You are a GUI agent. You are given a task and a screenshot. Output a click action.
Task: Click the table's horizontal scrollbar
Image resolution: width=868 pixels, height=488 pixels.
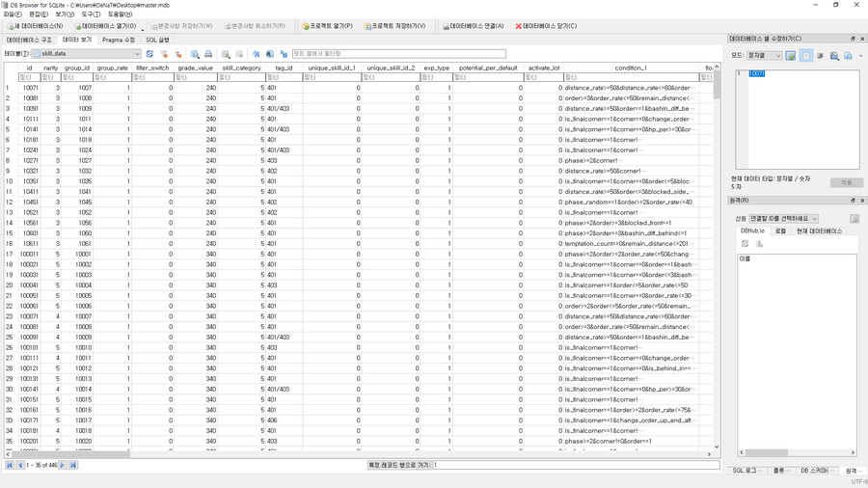pyautogui.click(x=357, y=454)
